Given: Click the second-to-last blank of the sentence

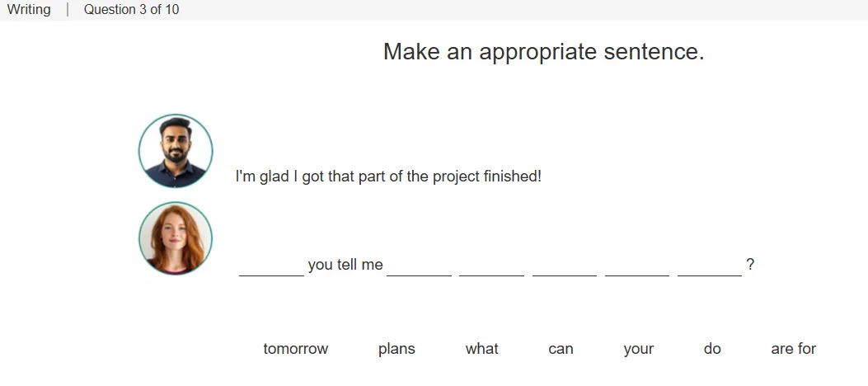Looking at the screenshot, I should click(637, 266).
